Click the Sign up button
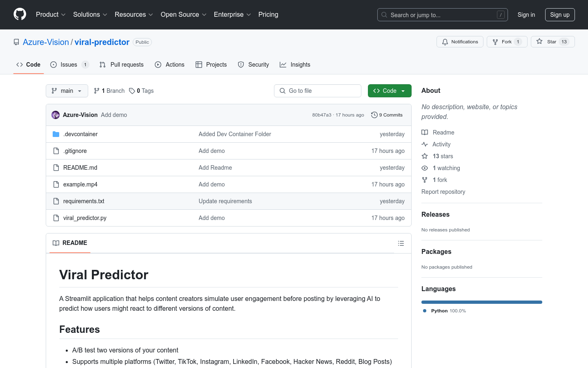 (559, 15)
